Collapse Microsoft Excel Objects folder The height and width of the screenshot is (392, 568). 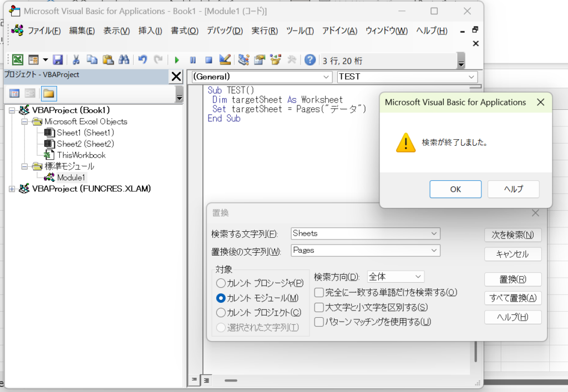coord(24,121)
